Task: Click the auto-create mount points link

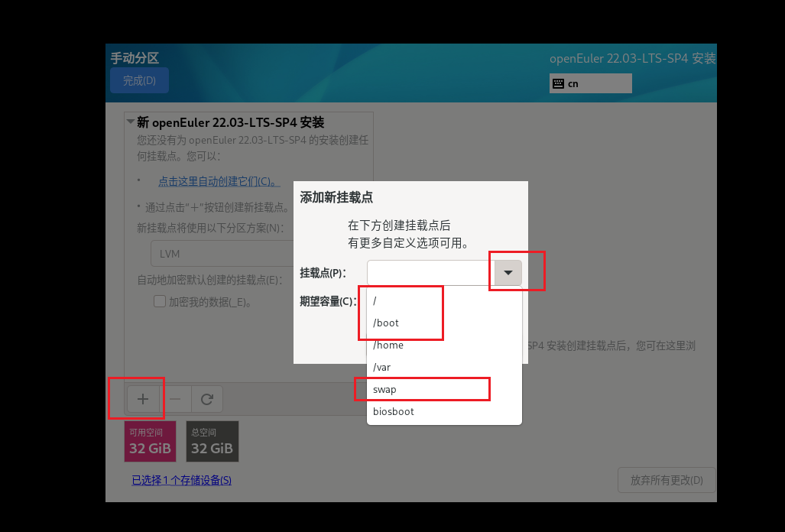Action: (x=219, y=181)
